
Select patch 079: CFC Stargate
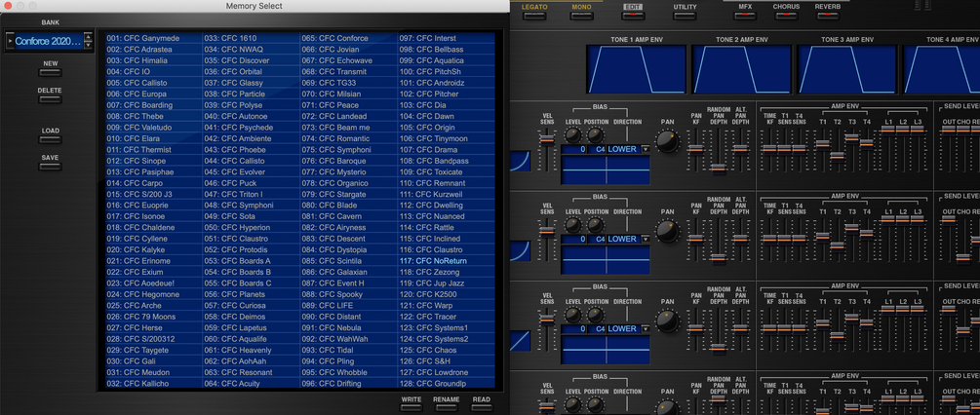click(349, 194)
